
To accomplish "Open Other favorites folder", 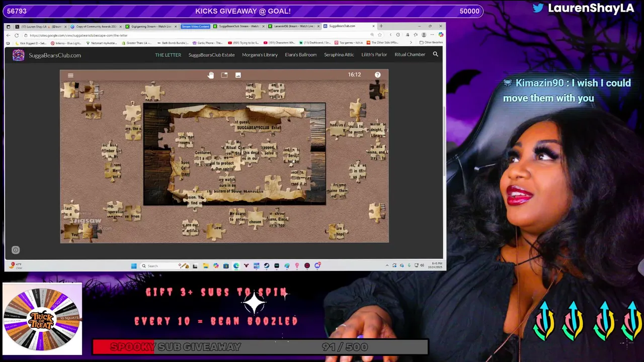I will (x=431, y=43).
